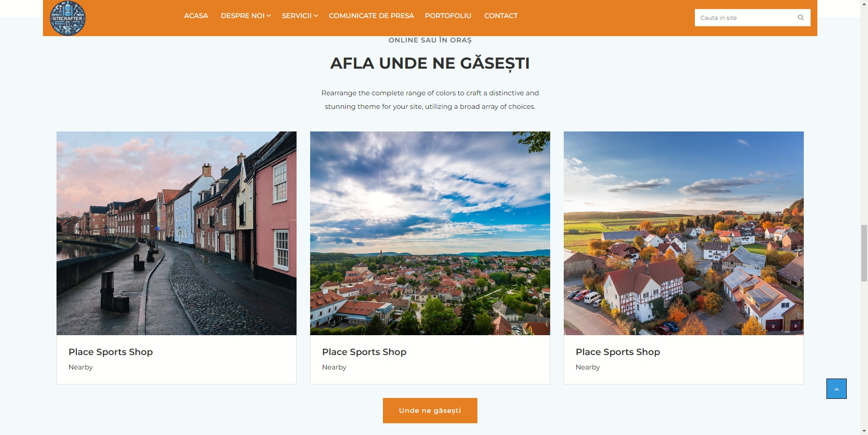868x435 pixels.
Task: Go to the ACASA menu item
Action: point(196,16)
